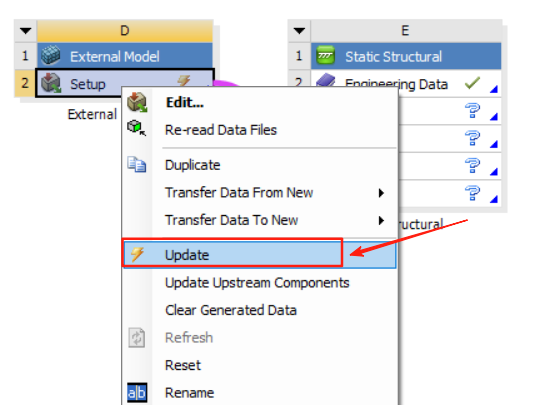Screen dimensions: 536x405
Task: Click the Setup cell lightning status icon
Action: pyautogui.click(x=184, y=82)
